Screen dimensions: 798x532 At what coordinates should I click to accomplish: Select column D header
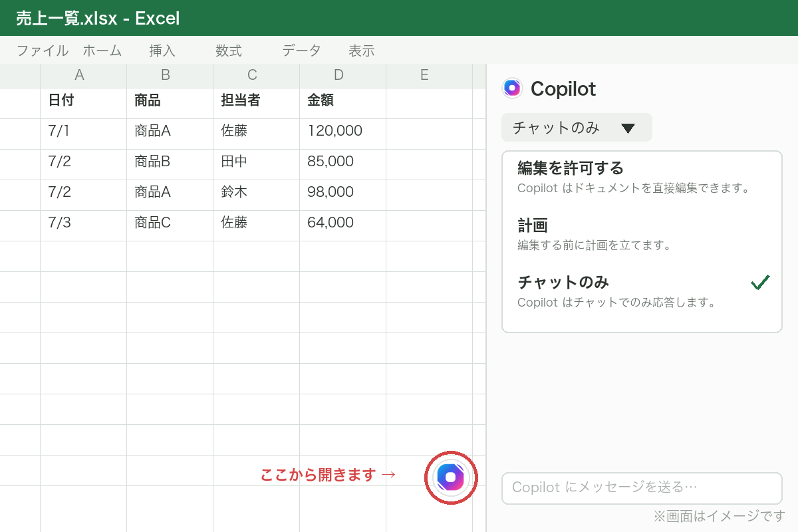pyautogui.click(x=342, y=76)
